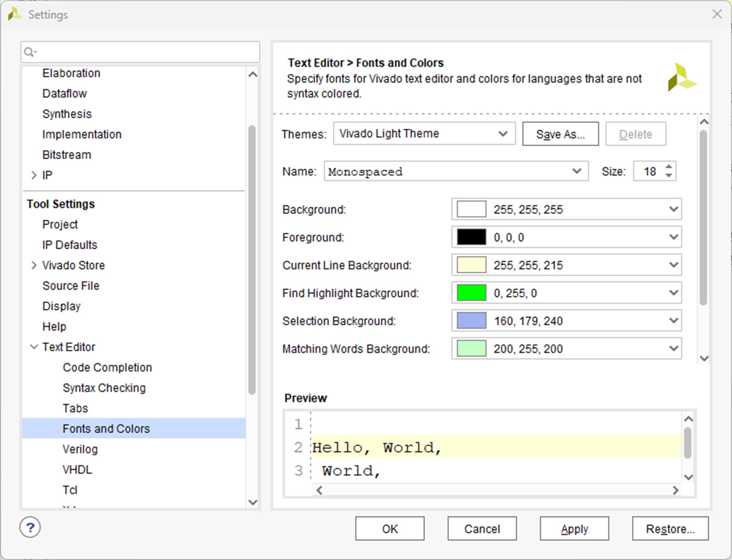Image resolution: width=732 pixels, height=560 pixels.
Task: Click the Save As button
Action: coord(560,134)
